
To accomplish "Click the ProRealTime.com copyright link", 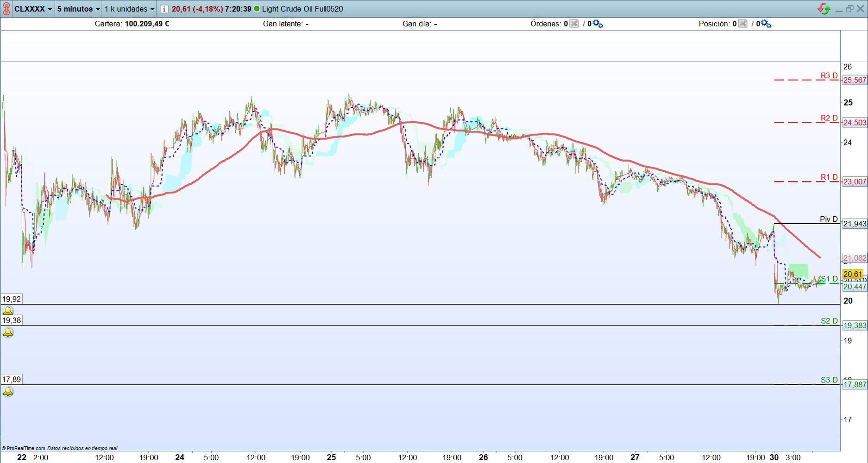I will point(23,448).
